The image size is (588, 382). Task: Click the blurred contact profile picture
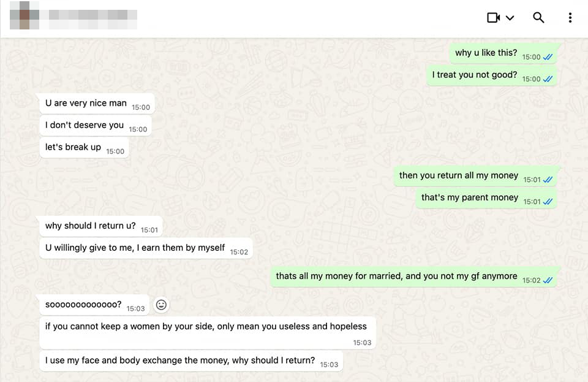[24, 15]
